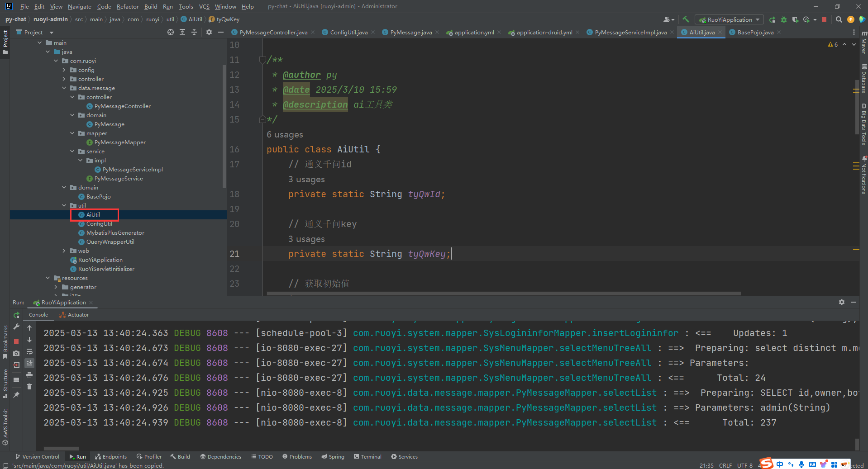Click the CRLF line separator in status bar
Screen dimensions: 868x469
725,465
